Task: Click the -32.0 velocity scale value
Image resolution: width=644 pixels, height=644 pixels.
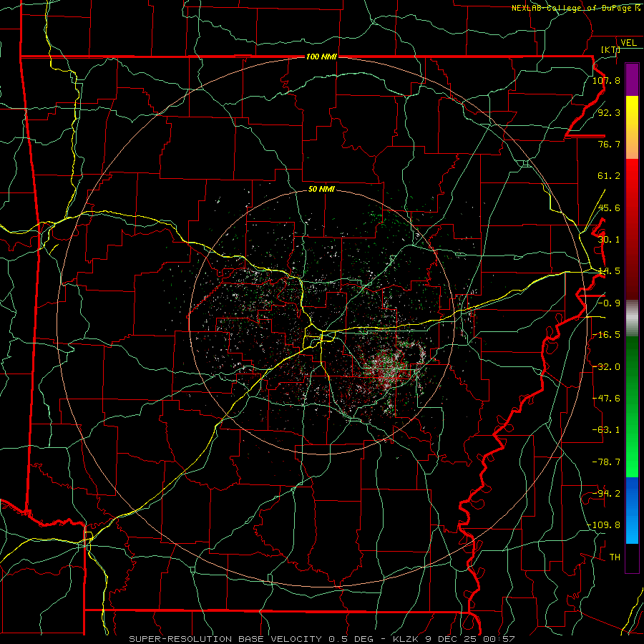Action: point(606,367)
